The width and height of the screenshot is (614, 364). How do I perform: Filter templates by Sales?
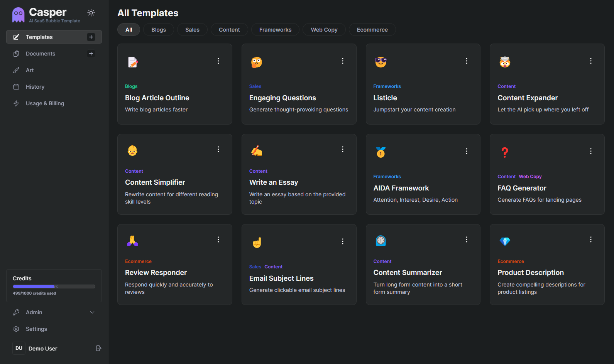tap(192, 30)
